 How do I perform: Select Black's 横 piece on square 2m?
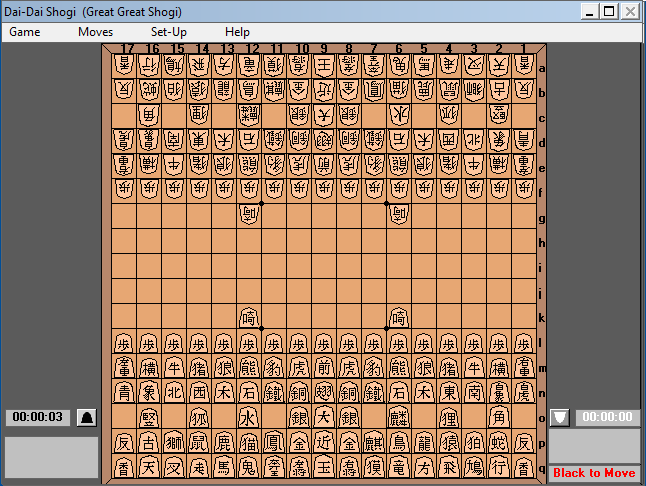499,367
